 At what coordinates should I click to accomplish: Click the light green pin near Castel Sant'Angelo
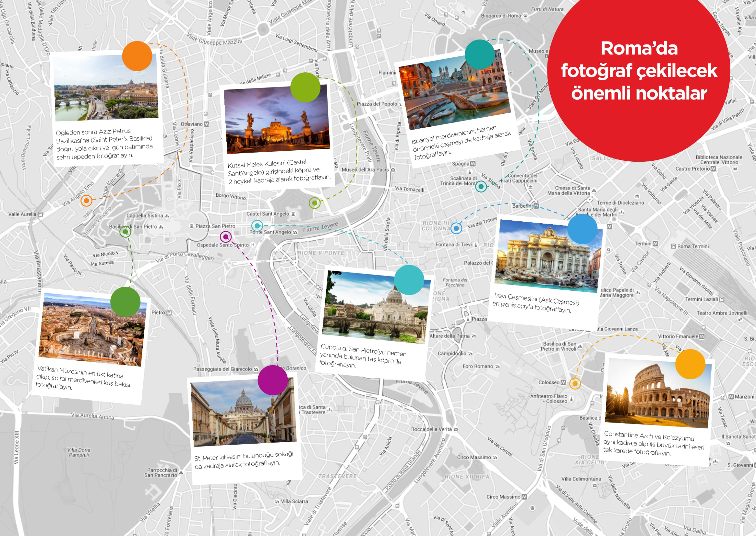pyautogui.click(x=314, y=203)
